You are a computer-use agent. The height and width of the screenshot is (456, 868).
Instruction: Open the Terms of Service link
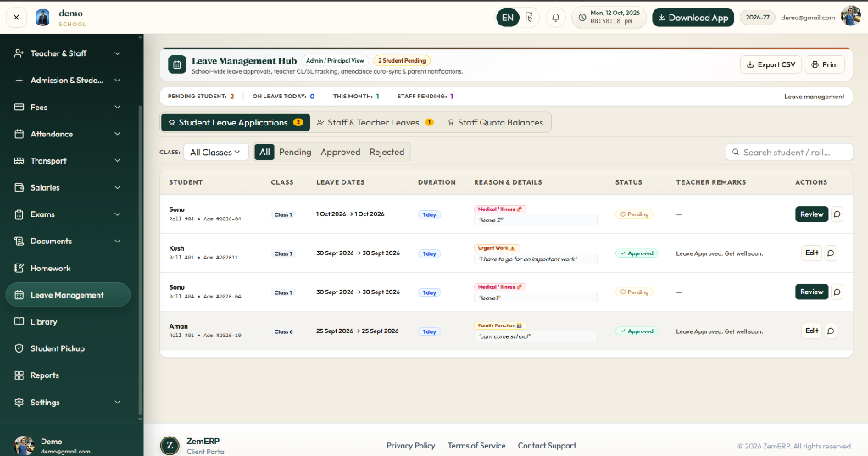pyautogui.click(x=476, y=446)
